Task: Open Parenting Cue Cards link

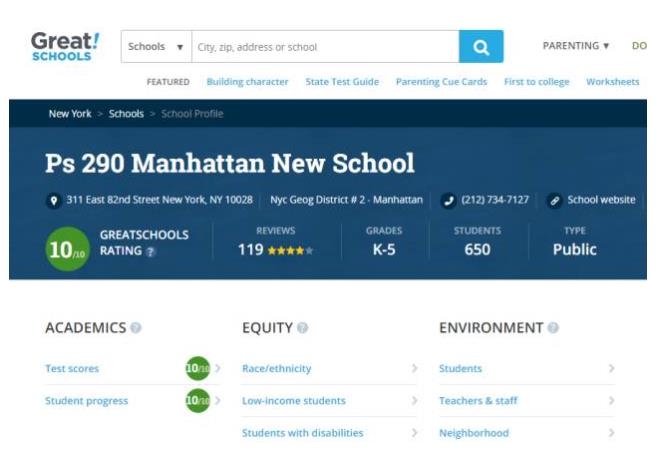Action: pyautogui.click(x=441, y=82)
